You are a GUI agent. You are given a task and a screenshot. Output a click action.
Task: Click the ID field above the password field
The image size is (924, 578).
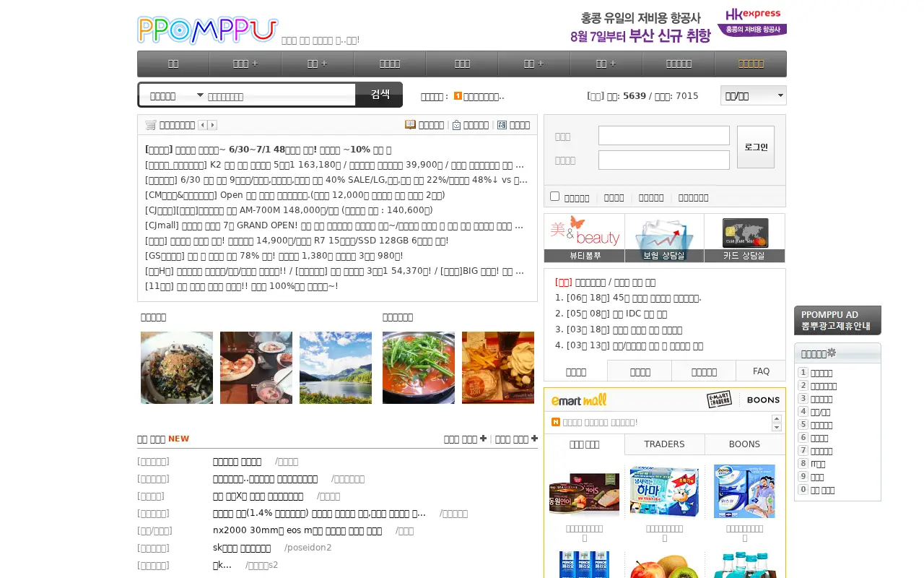point(664,136)
